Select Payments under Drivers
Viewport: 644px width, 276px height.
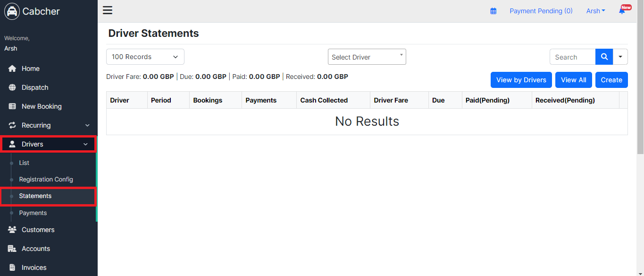coord(33,213)
